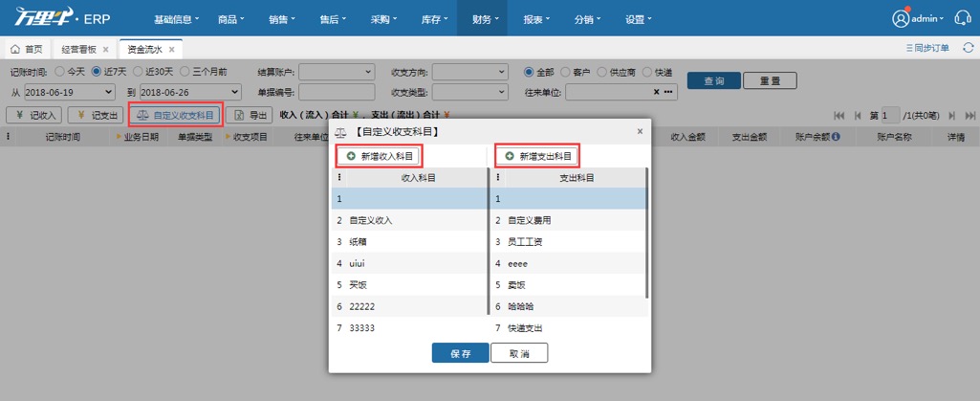Open the 报表 menu
The width and height of the screenshot is (980, 401).
point(536,19)
